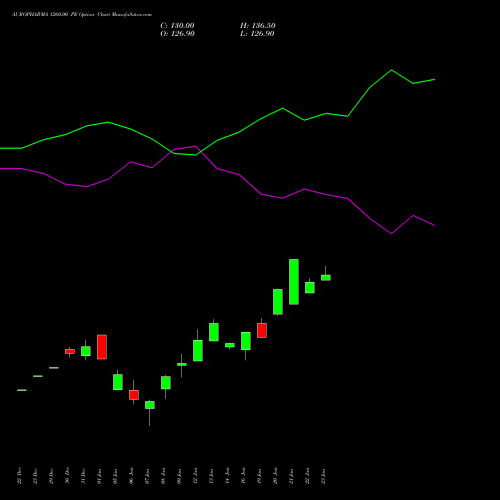
Task: Click the 22 Dec date label
Action: [19, 476]
